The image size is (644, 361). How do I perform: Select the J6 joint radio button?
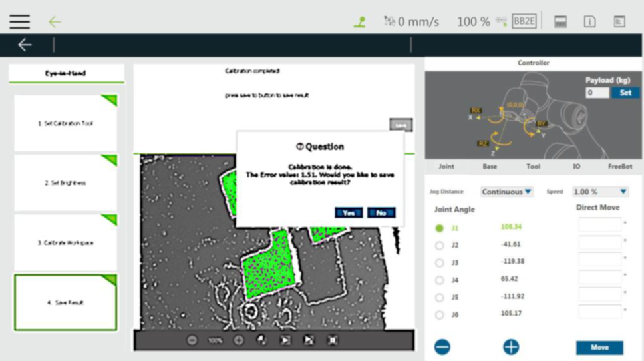pyautogui.click(x=439, y=314)
